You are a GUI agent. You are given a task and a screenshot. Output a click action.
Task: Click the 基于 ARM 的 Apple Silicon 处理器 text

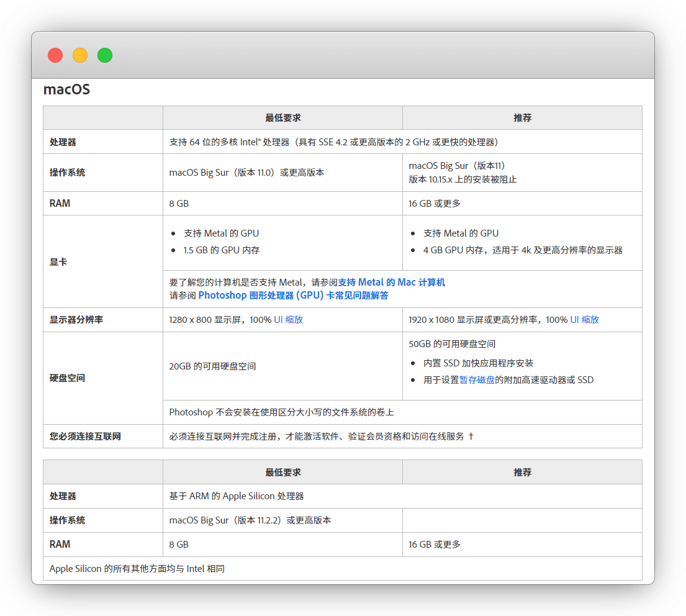(237, 496)
